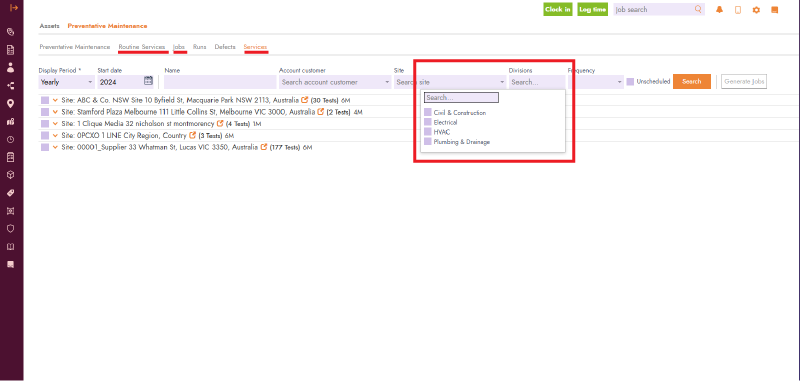Click the mobile device icon in header
Screen dimensions: 800x381
pos(738,10)
